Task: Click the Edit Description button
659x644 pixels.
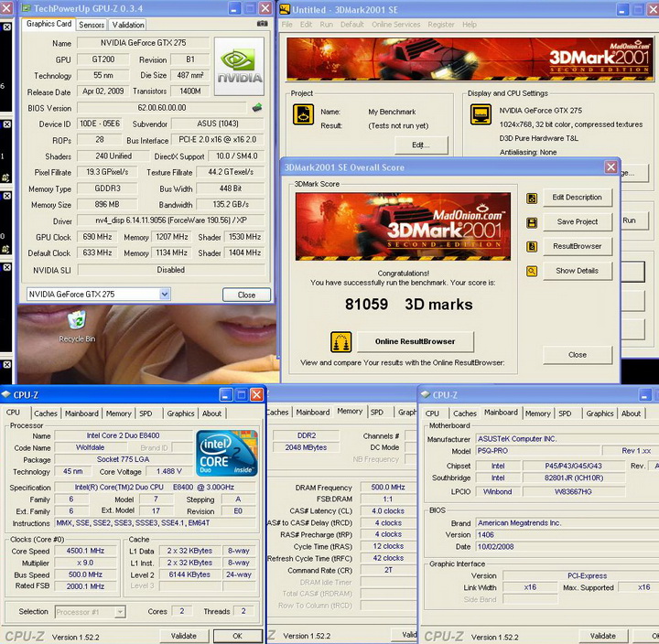Action: pyautogui.click(x=577, y=198)
